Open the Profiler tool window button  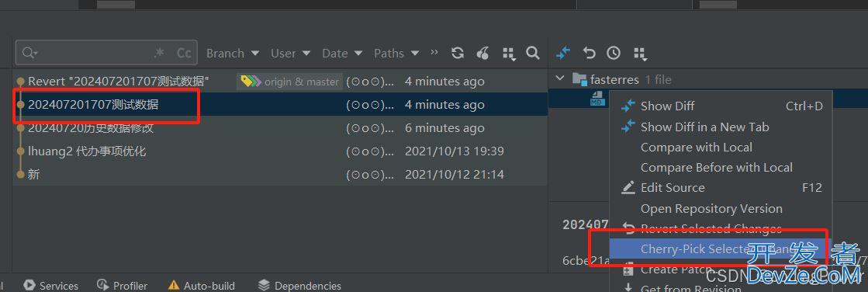123,285
